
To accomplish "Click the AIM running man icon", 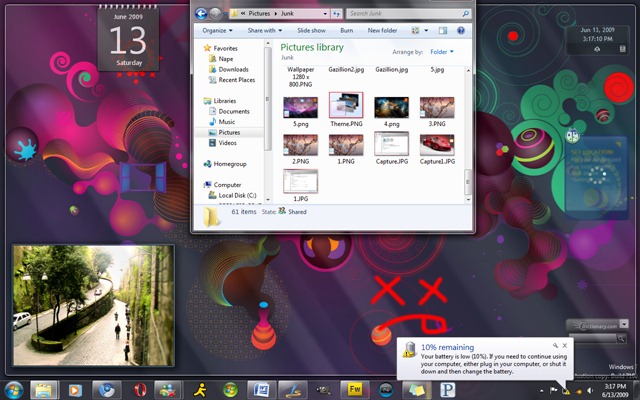I will click(x=200, y=390).
